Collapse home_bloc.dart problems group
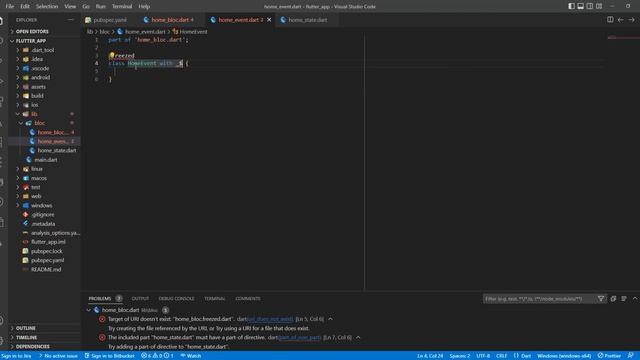 89,310
